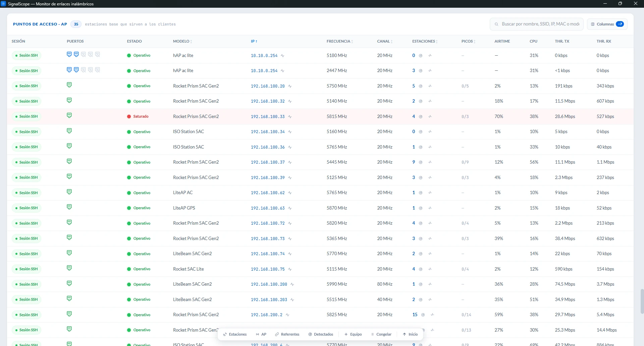Open IP link 192.168.100.37
The height and width of the screenshot is (346, 644).
point(268,162)
